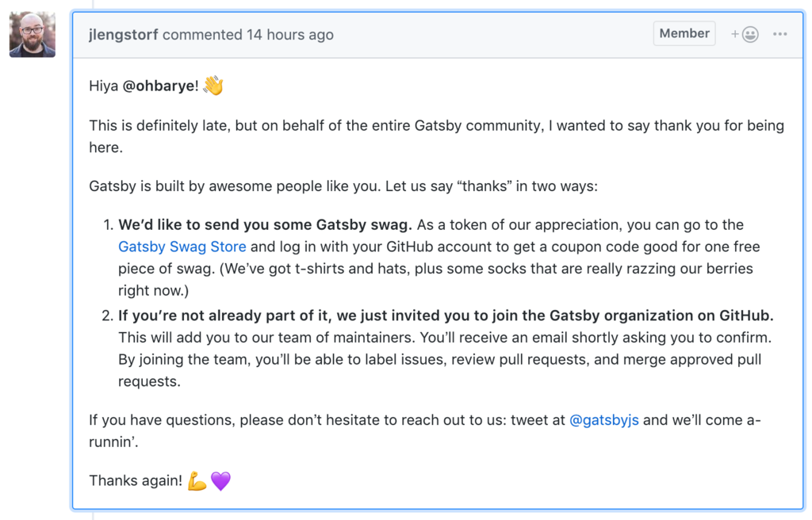Open the @ohbarye mention
The height and width of the screenshot is (520, 812).
point(158,86)
